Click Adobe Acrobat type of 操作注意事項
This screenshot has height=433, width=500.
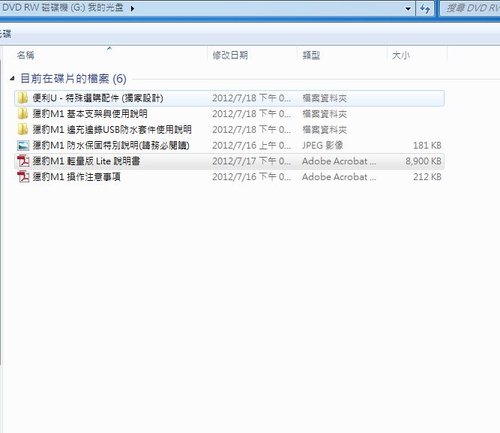point(339,177)
